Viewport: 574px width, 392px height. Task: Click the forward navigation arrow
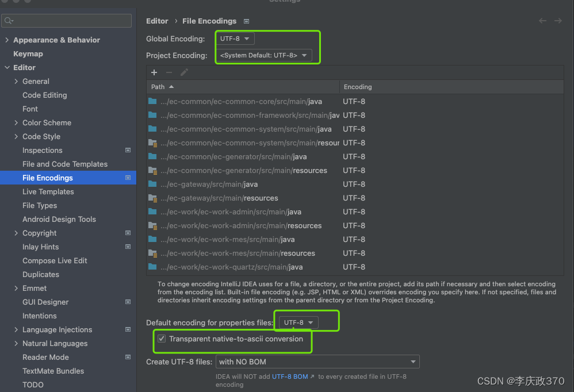558,21
